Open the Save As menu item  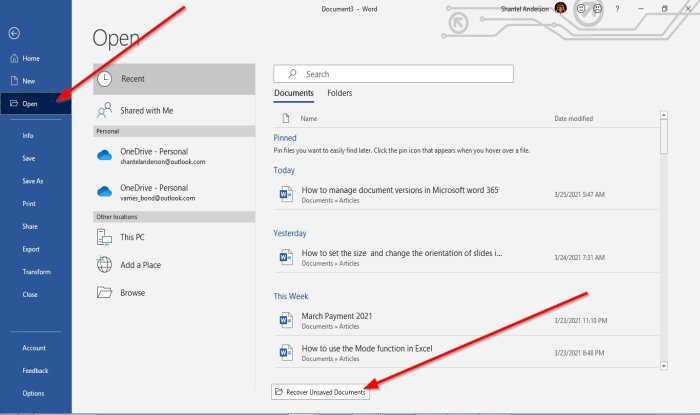click(33, 181)
